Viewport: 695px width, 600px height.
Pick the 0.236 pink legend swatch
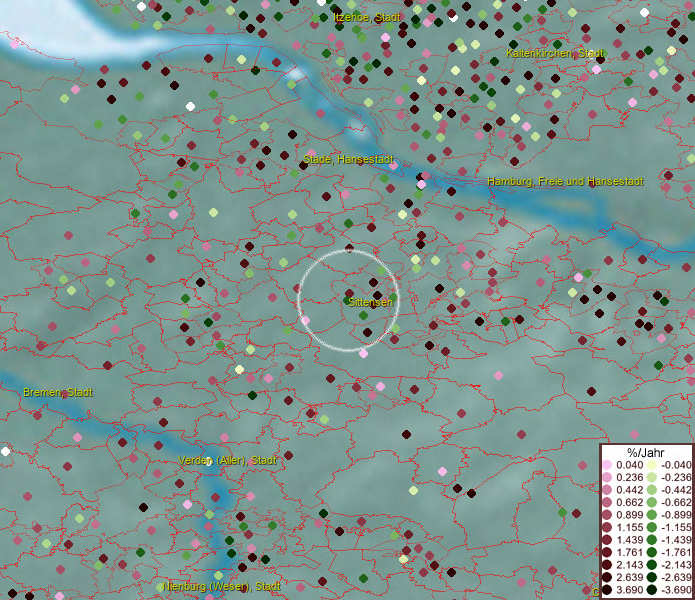(x=607, y=477)
